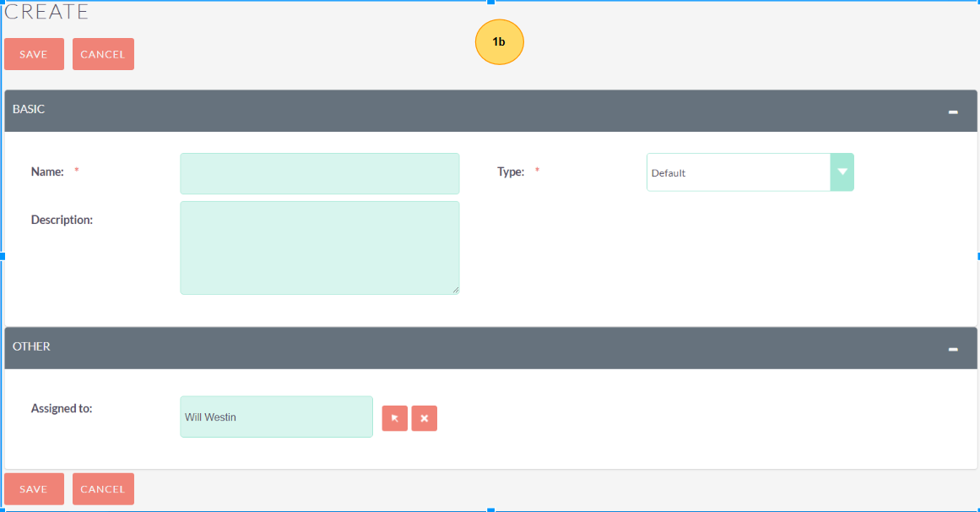
Task: Click the top SAVE button
Action: coord(34,54)
